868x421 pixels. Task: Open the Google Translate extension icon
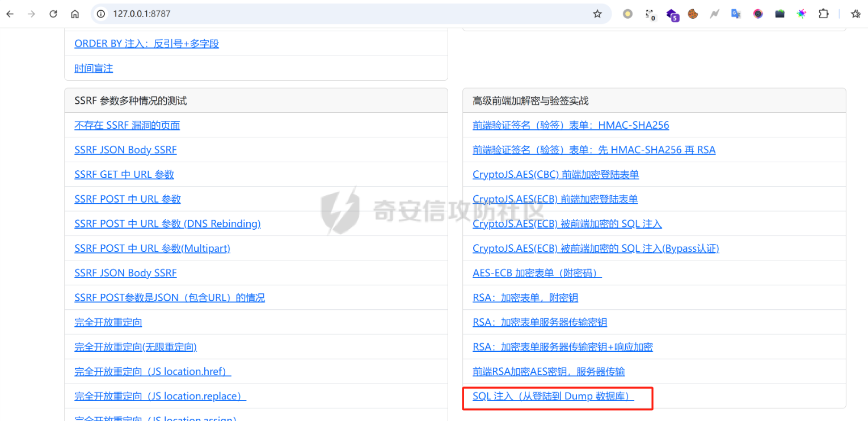(x=736, y=14)
